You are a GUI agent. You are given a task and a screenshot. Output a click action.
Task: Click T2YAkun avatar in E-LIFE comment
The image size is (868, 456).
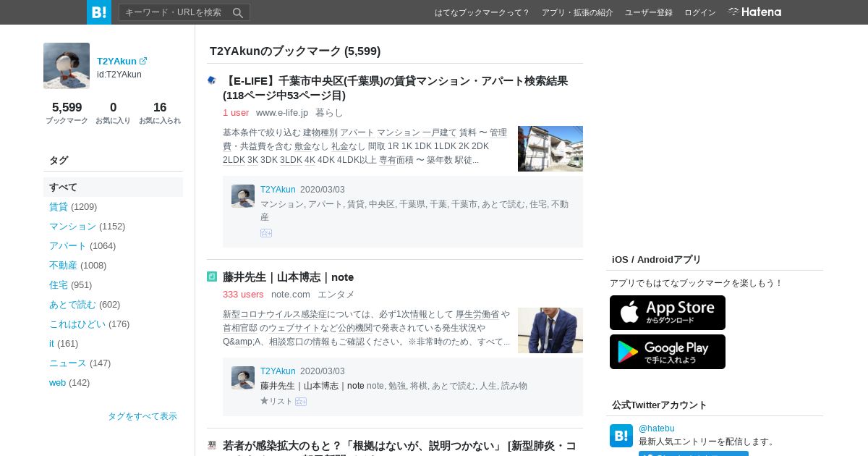click(243, 196)
